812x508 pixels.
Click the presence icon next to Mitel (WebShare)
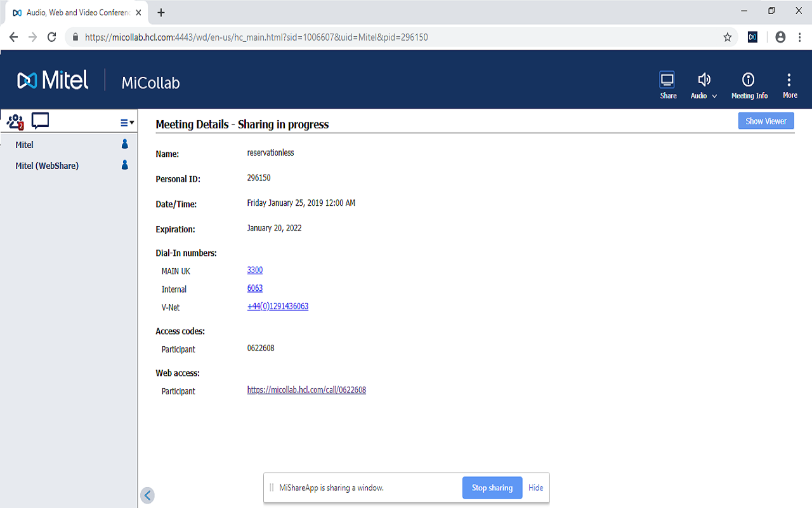(x=124, y=165)
